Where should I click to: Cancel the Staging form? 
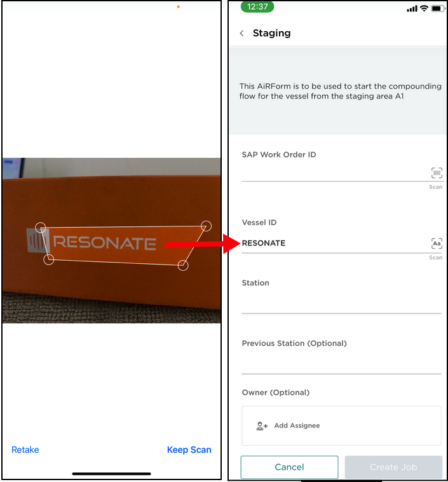click(x=289, y=467)
